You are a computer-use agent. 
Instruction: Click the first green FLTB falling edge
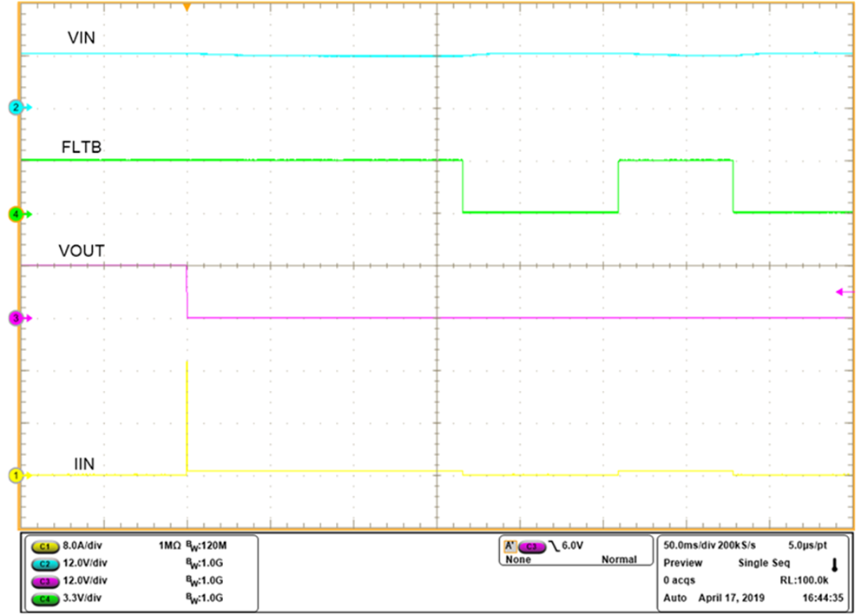[x=463, y=186]
